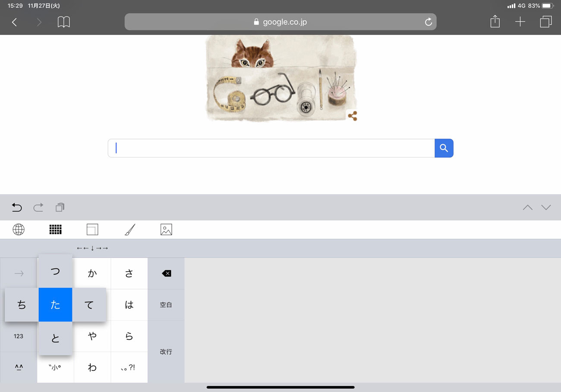Show all tabs with the overlapping squares icon
This screenshot has width=561, height=392.
[546, 22]
